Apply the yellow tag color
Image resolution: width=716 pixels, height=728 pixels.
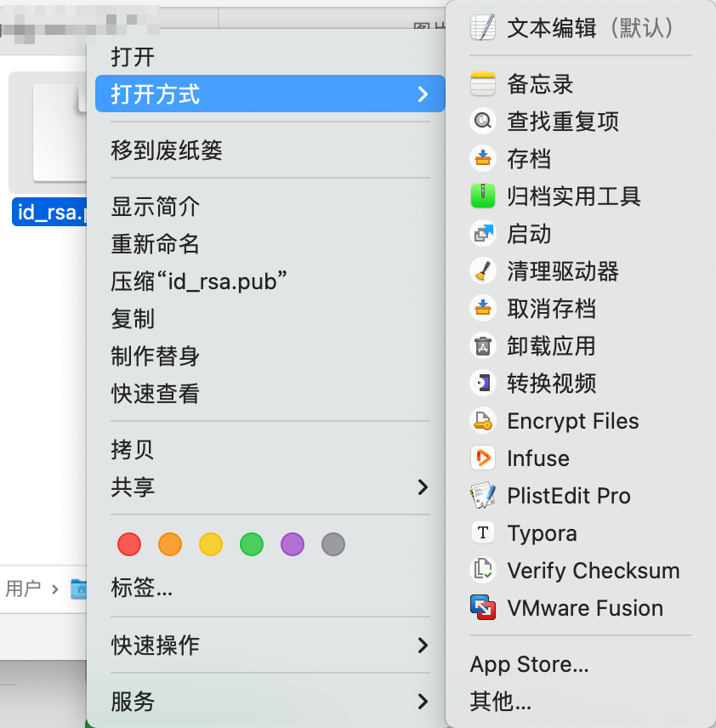pos(211,544)
